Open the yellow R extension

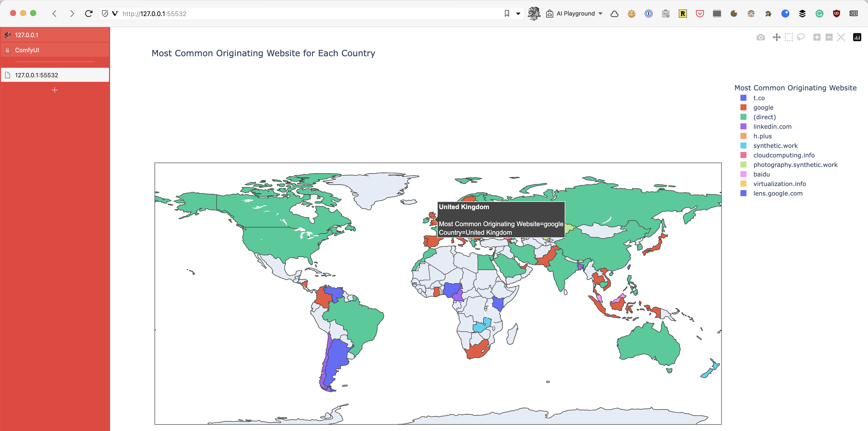(x=683, y=14)
